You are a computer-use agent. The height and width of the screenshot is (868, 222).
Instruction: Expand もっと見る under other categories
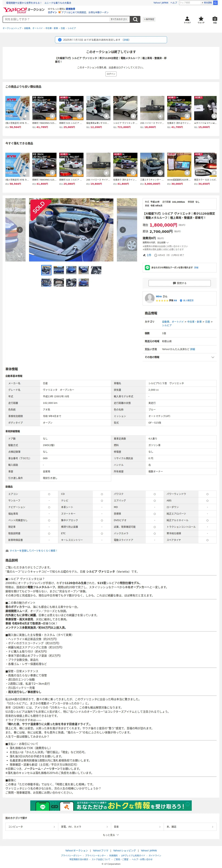(111, 835)
